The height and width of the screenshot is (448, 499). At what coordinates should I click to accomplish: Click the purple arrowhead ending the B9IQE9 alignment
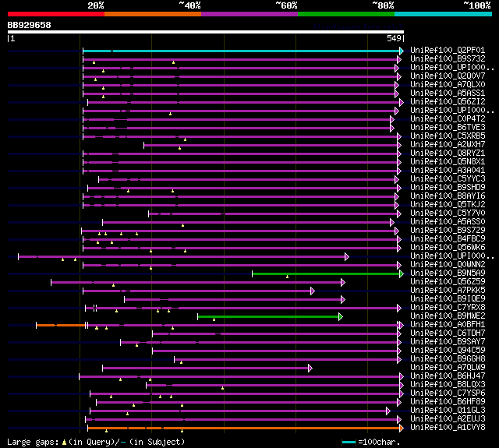(x=343, y=299)
